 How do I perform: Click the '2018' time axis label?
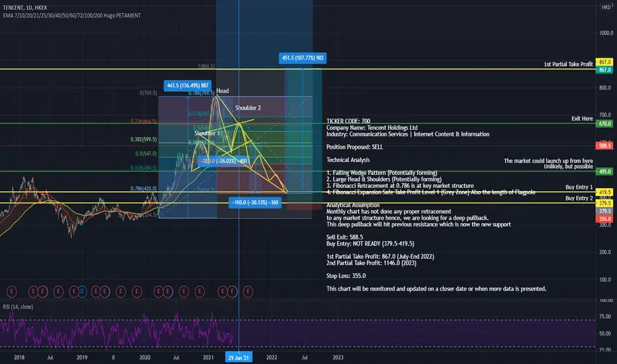(x=19, y=357)
